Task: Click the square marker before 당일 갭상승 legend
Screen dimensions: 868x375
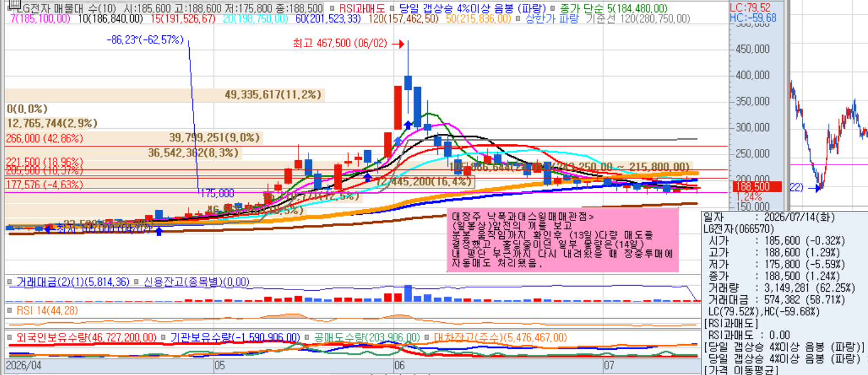Action: pyautogui.click(x=392, y=9)
